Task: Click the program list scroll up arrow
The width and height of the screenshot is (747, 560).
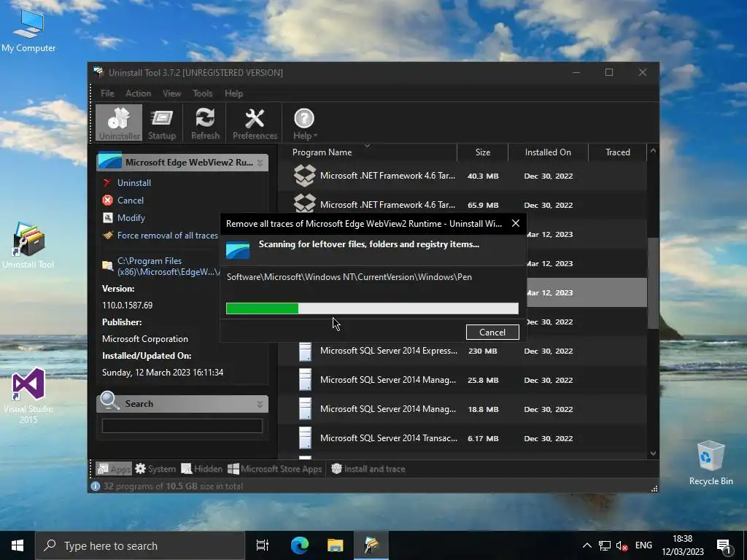Action: pos(653,151)
